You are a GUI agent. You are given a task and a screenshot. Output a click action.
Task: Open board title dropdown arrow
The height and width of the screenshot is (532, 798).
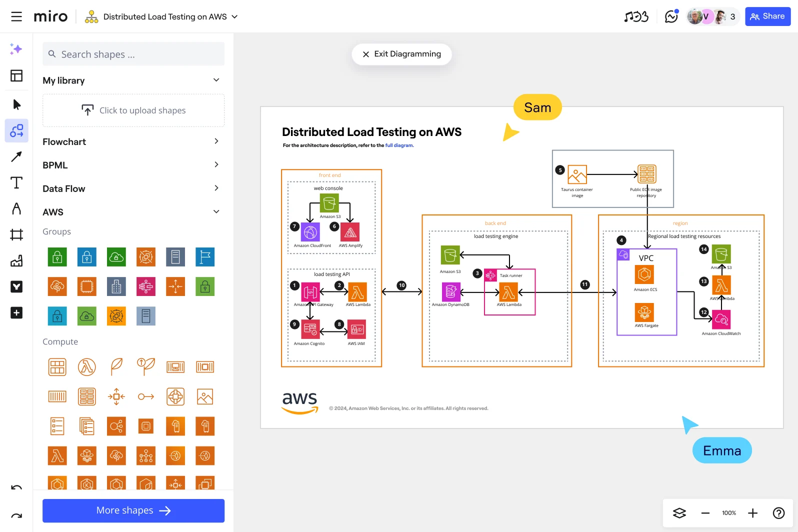tap(234, 16)
